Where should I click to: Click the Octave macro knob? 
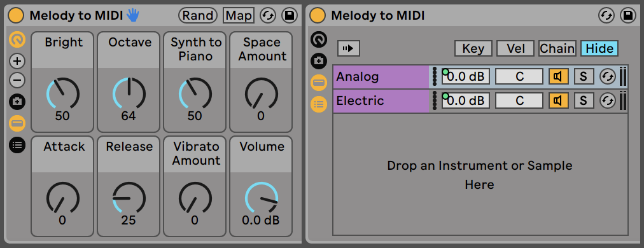[x=129, y=93]
